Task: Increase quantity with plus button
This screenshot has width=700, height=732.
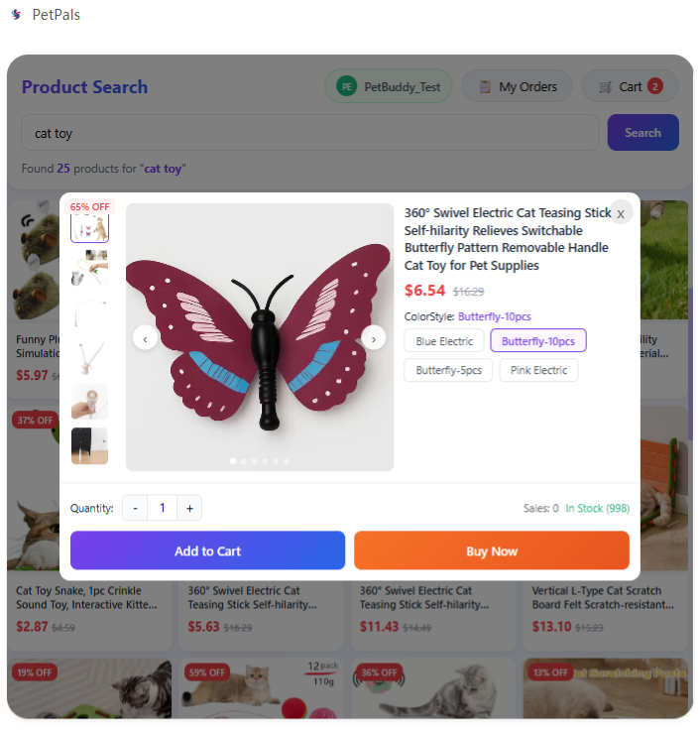Action: [188, 508]
